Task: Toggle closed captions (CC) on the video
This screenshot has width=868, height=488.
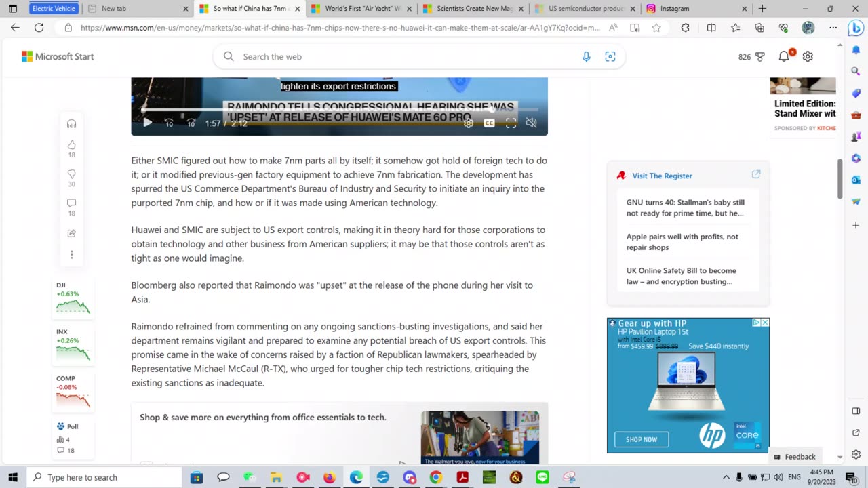Action: 489,123
